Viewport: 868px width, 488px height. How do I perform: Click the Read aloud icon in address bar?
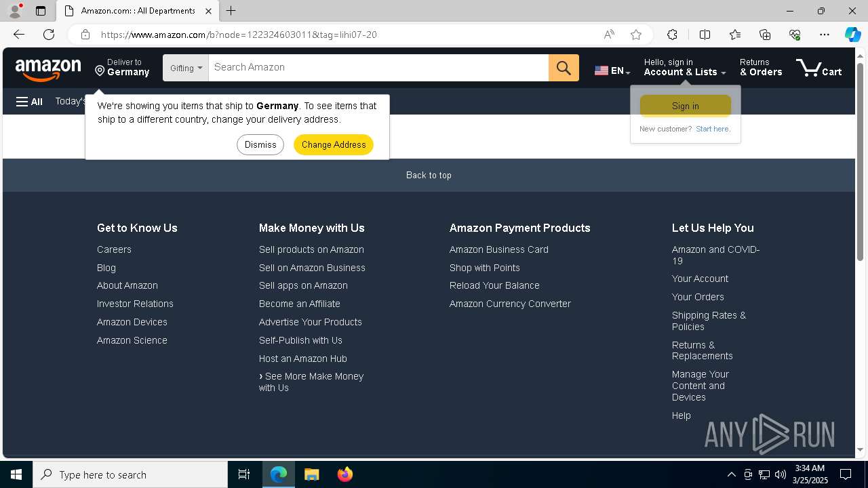[609, 35]
